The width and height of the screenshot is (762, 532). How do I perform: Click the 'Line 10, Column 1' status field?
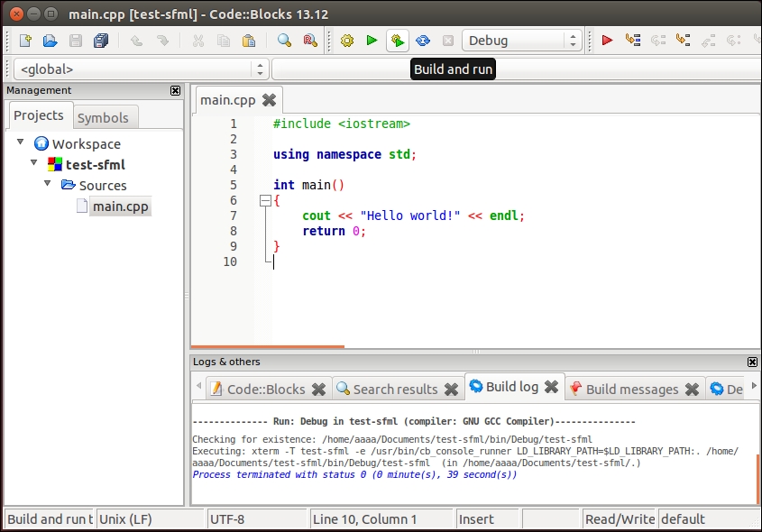pyautogui.click(x=381, y=519)
